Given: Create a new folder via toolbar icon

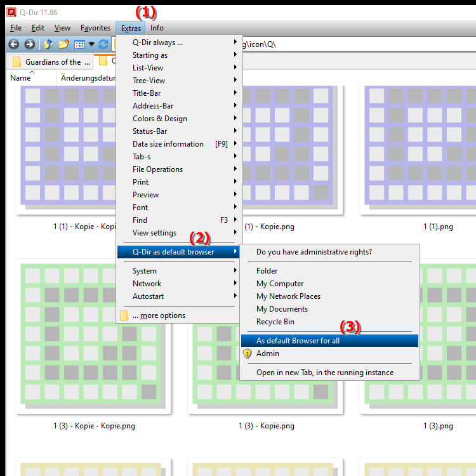Looking at the screenshot, I should [63, 44].
